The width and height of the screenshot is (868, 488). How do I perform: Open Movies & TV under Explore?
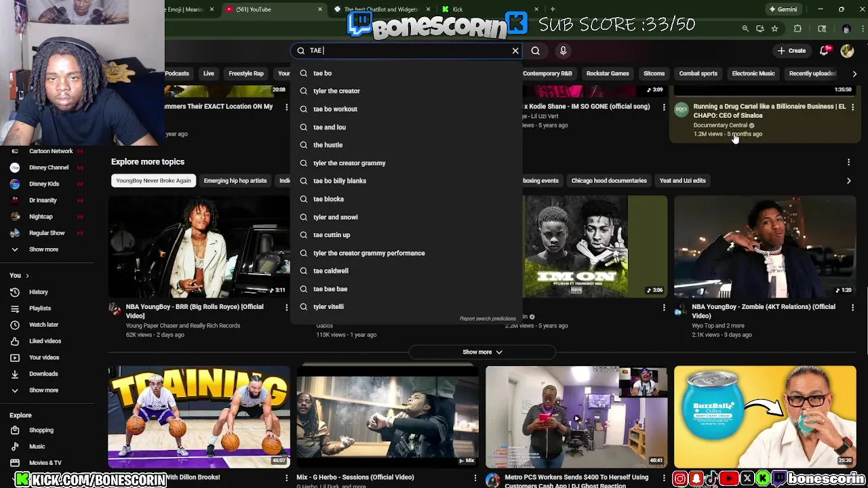point(45,463)
